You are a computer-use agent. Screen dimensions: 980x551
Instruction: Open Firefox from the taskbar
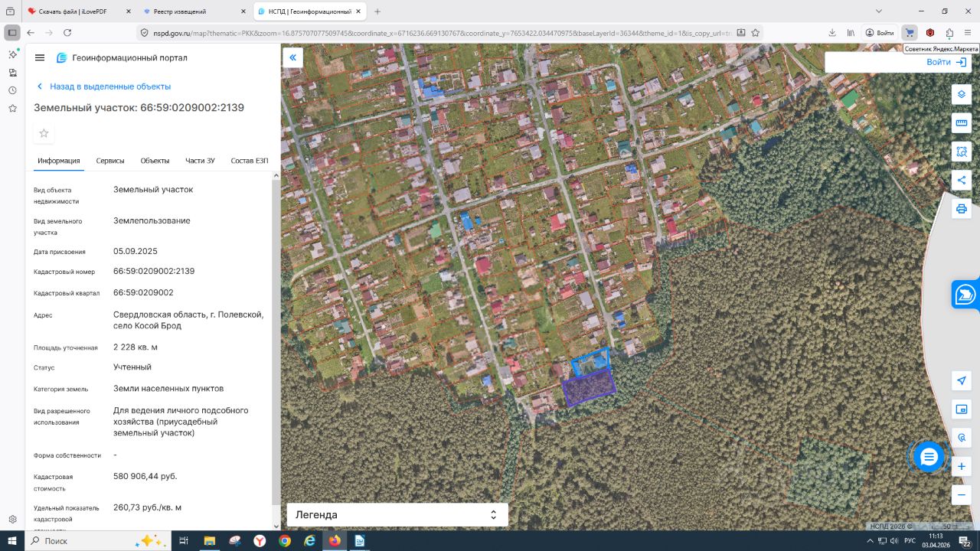[x=335, y=541]
